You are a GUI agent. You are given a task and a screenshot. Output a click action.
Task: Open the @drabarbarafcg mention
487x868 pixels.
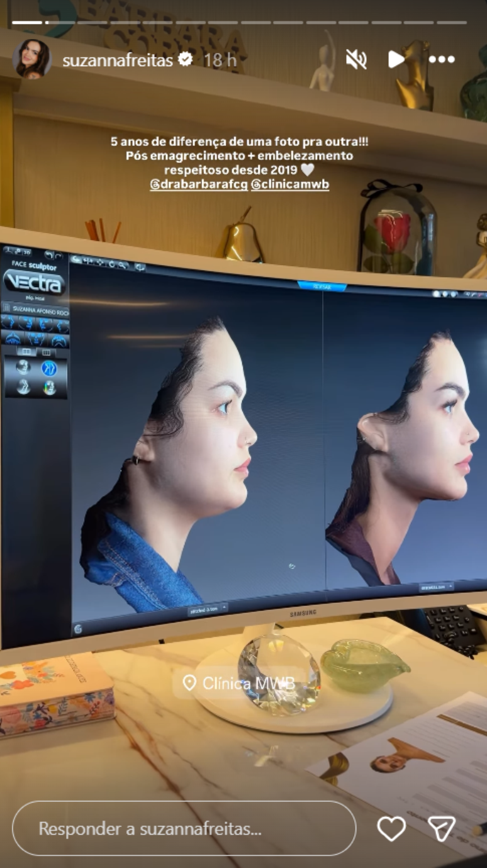click(x=199, y=185)
